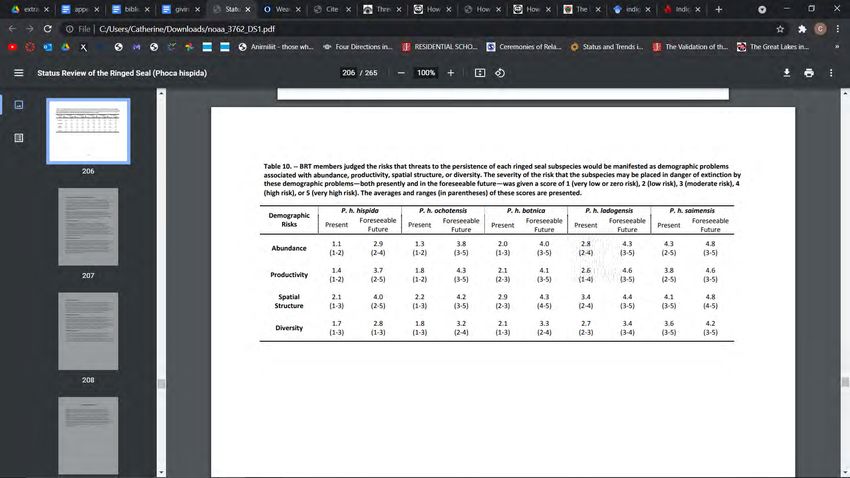The width and height of the screenshot is (850, 478).
Task: Click the zoom level field showing 100%
Action: [426, 73]
